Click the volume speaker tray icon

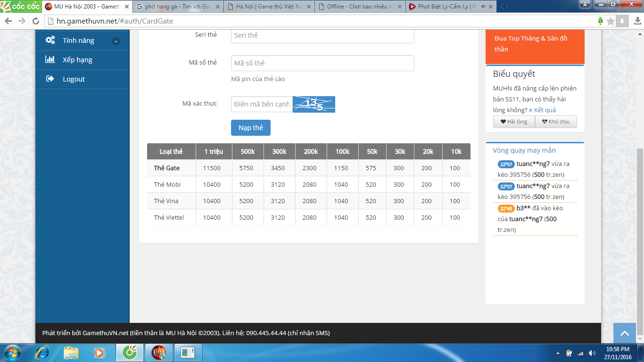(x=591, y=353)
